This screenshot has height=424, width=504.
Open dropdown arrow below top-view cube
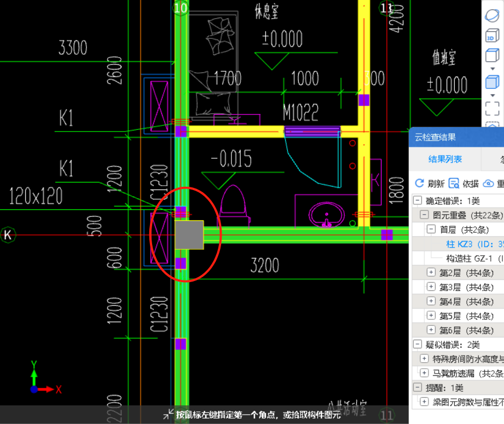click(x=493, y=69)
